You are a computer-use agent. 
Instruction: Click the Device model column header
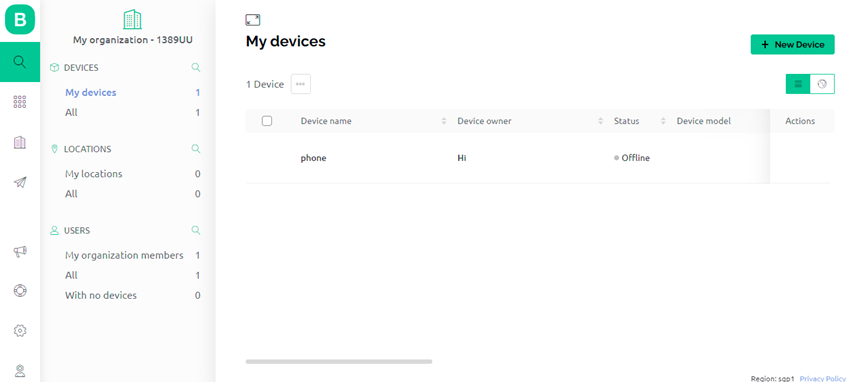704,121
